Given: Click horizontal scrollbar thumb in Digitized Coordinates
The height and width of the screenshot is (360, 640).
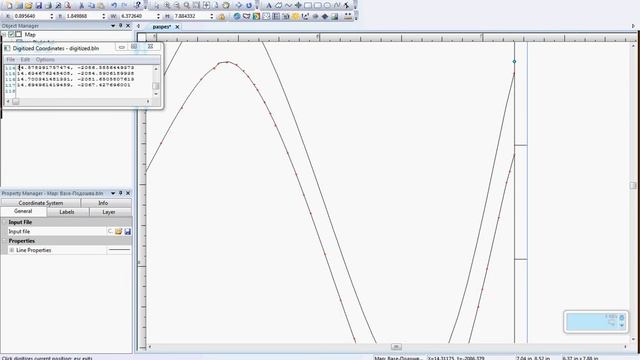Looking at the screenshot, I should (x=16, y=102).
